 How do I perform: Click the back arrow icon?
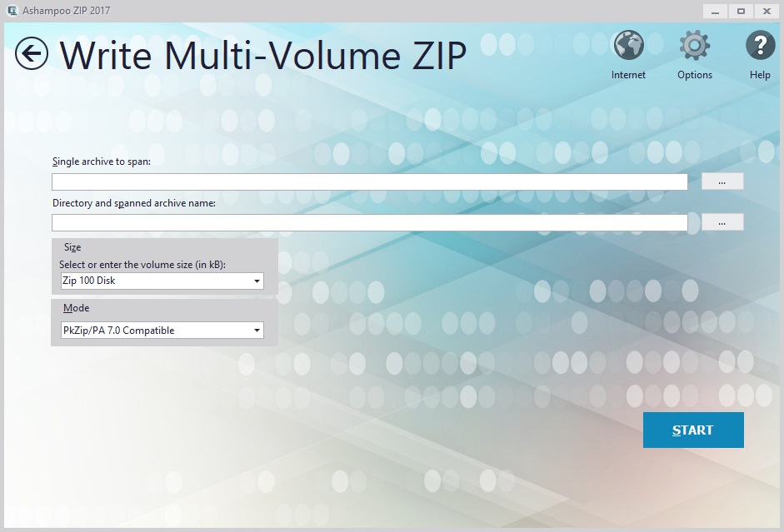pyautogui.click(x=31, y=54)
